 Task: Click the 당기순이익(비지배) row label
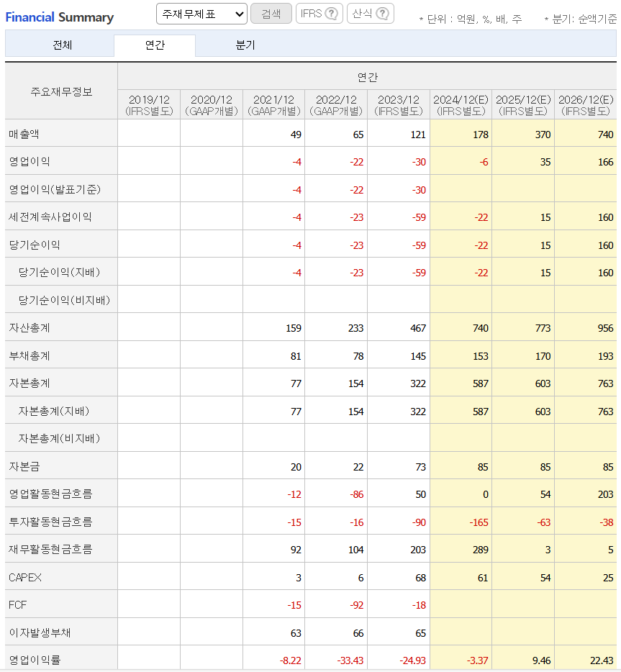click(x=64, y=300)
